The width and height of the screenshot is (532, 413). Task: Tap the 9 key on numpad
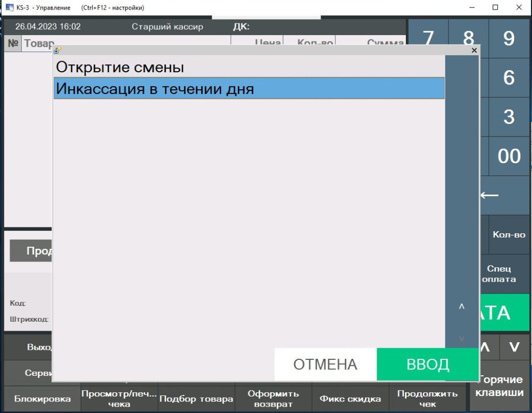coord(509,38)
